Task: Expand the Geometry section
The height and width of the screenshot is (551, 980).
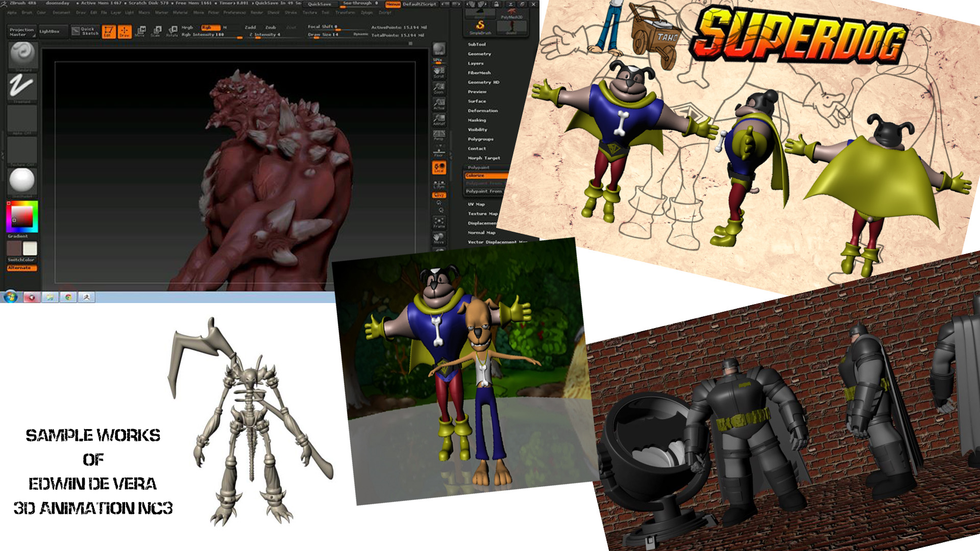Action: point(479,54)
